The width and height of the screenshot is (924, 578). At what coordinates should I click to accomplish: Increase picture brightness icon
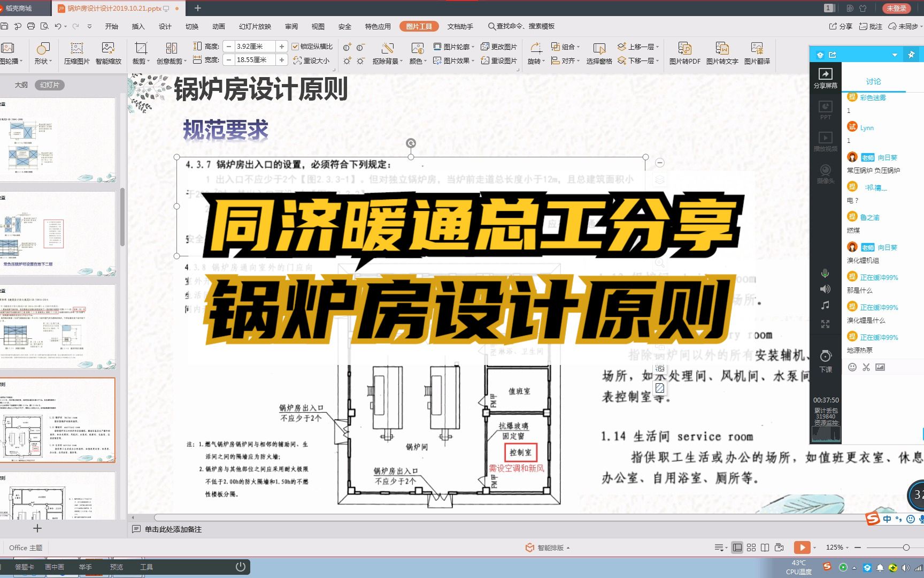tap(348, 61)
